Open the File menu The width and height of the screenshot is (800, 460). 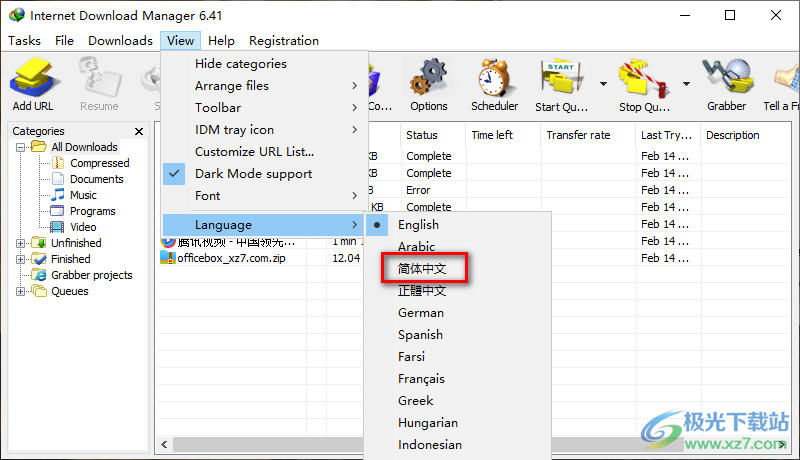coord(64,41)
